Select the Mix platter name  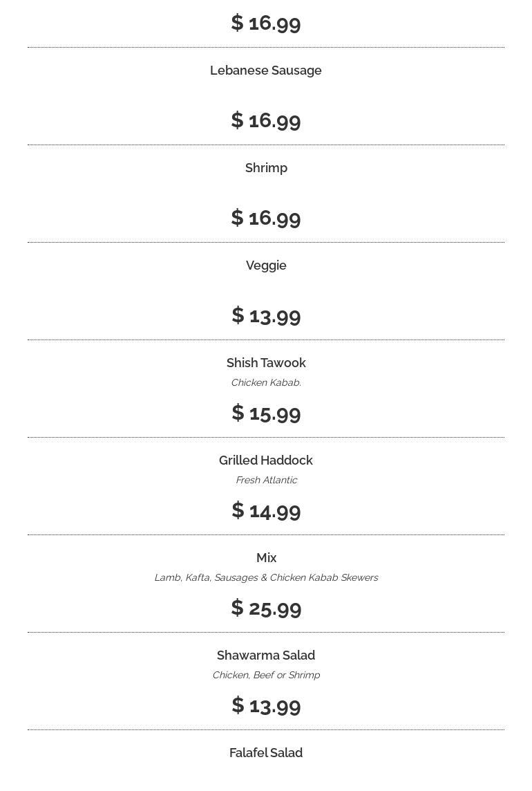coord(266,558)
